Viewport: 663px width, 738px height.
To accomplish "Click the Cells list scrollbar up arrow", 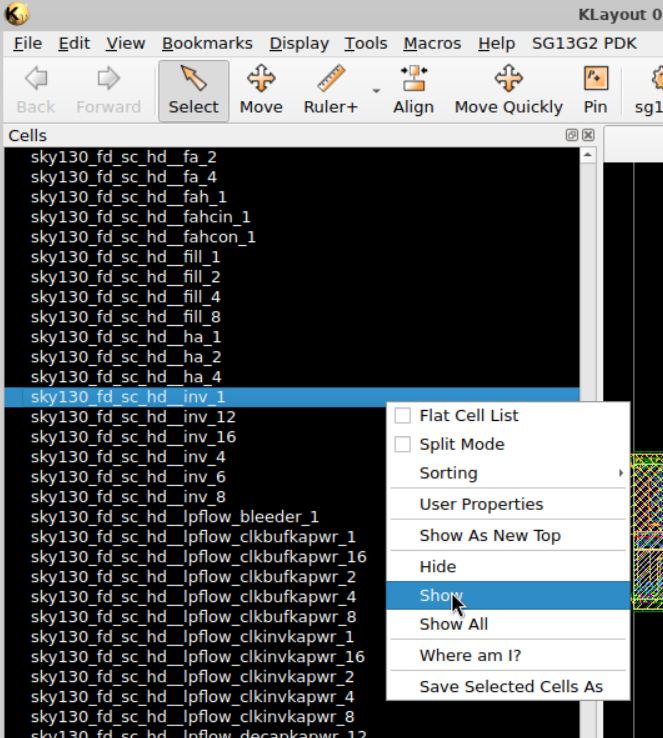I will coord(587,156).
